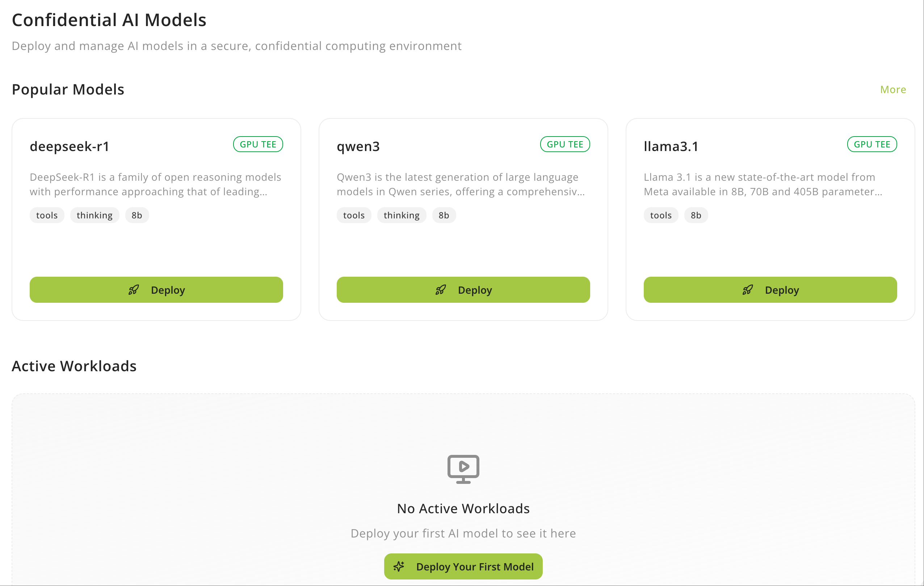The image size is (924, 586).
Task: Click the rocket icon on deepseek-r1 Deploy button
Action: coord(134,290)
